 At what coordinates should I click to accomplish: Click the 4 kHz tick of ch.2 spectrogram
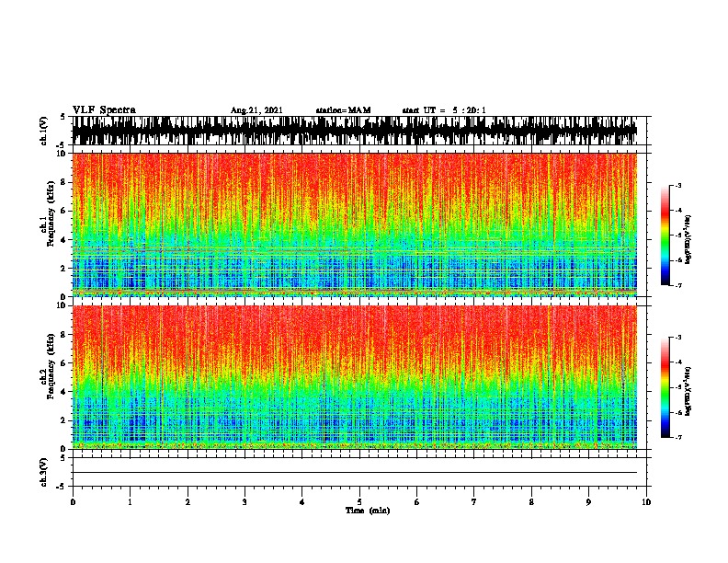tap(64, 392)
